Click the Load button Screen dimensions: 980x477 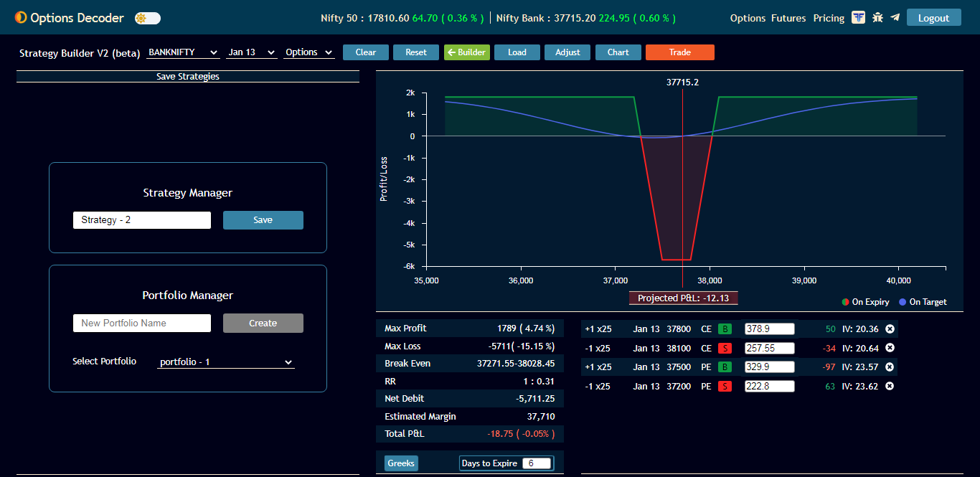pos(517,52)
